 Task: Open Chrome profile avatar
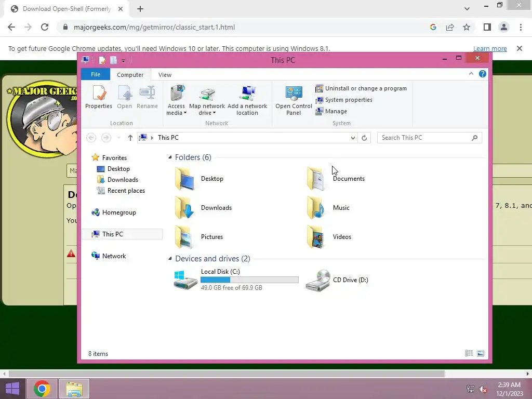tap(504, 27)
